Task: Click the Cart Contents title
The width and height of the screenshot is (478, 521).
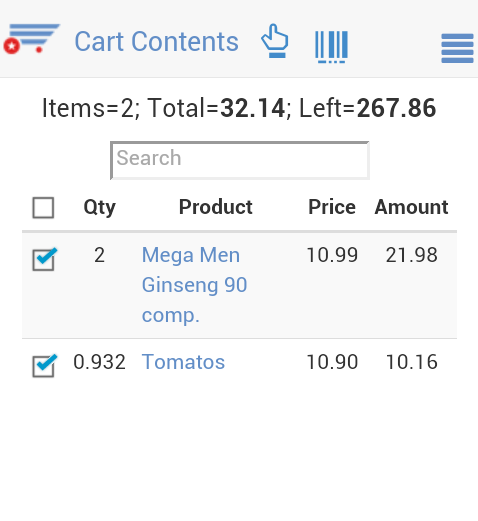Action: click(x=156, y=42)
